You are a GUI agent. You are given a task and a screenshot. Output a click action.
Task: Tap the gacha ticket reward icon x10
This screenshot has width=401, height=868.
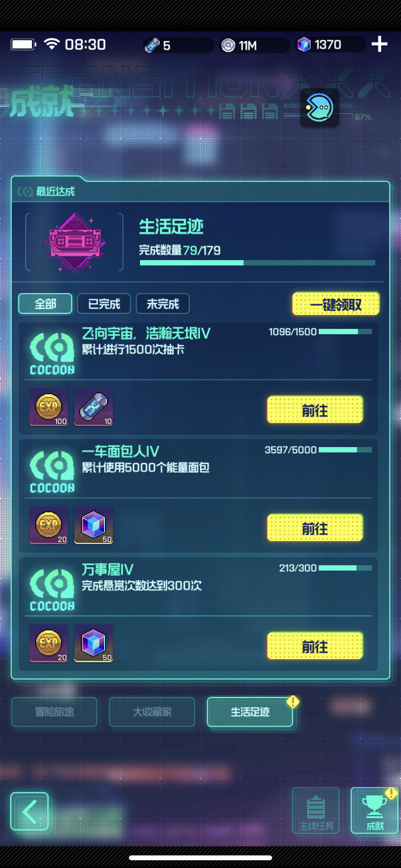point(93,407)
